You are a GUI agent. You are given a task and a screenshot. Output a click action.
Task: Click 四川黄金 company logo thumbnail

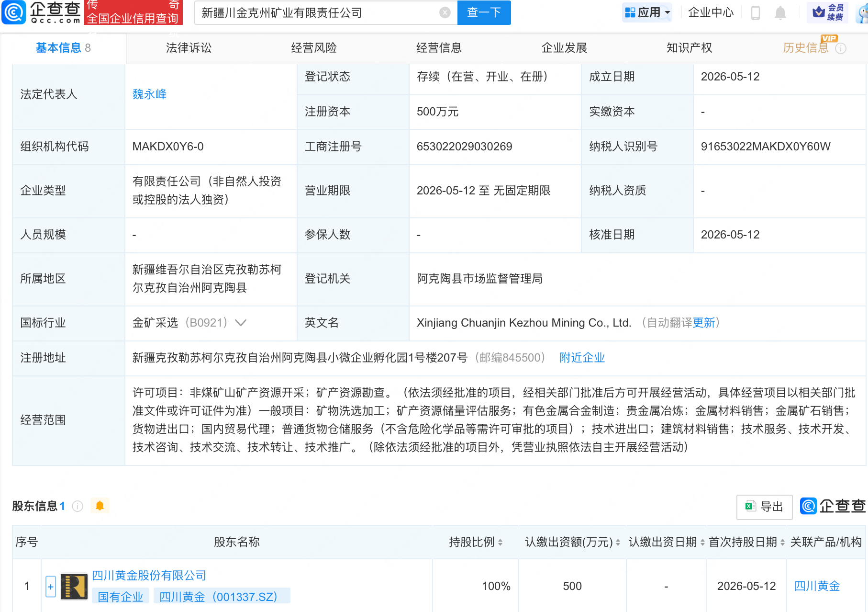[x=74, y=587]
